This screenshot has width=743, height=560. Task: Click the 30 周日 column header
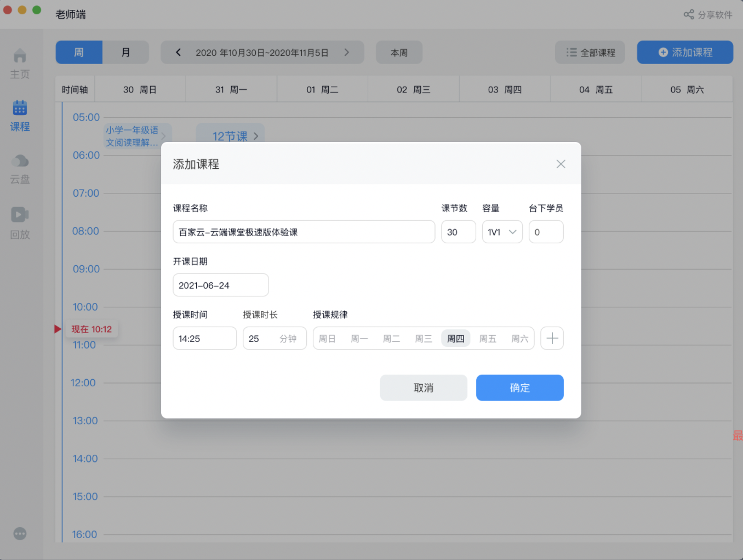coord(140,89)
